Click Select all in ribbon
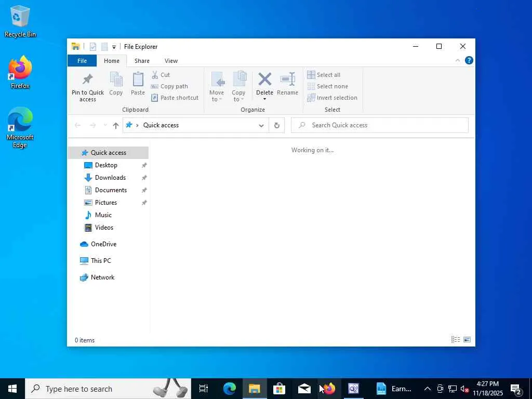The image size is (532, 399). [x=324, y=75]
